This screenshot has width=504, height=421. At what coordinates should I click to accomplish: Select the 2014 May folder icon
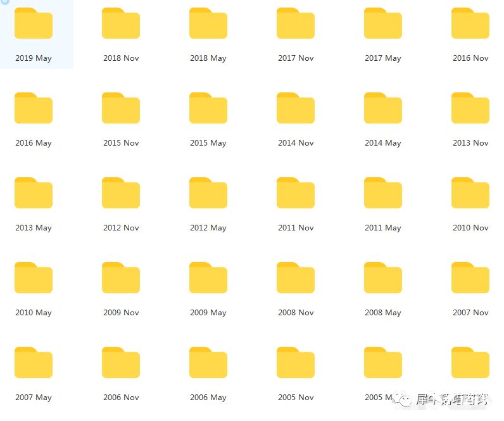383,108
